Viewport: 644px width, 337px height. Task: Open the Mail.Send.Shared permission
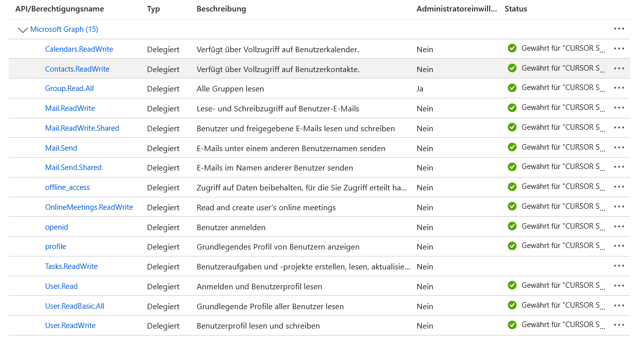(73, 168)
